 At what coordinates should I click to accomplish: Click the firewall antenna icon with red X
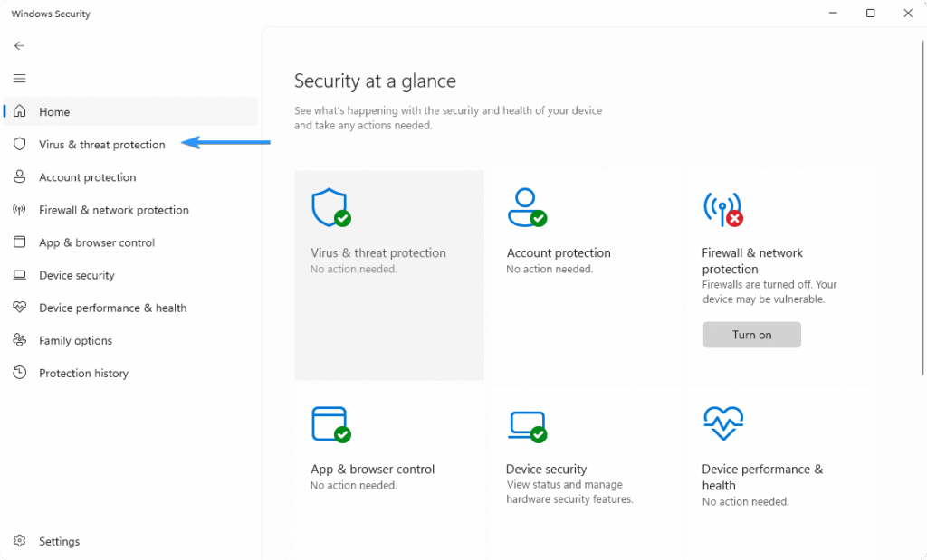tap(722, 209)
